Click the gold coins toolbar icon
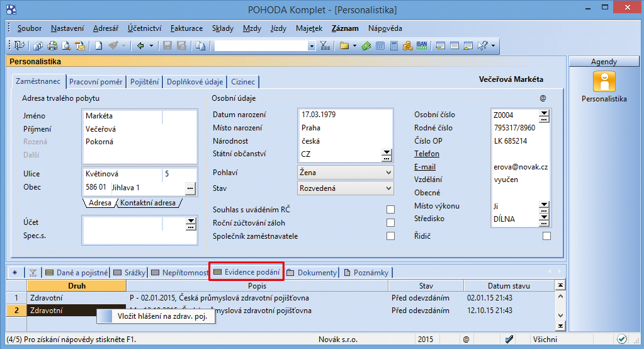 (407, 45)
